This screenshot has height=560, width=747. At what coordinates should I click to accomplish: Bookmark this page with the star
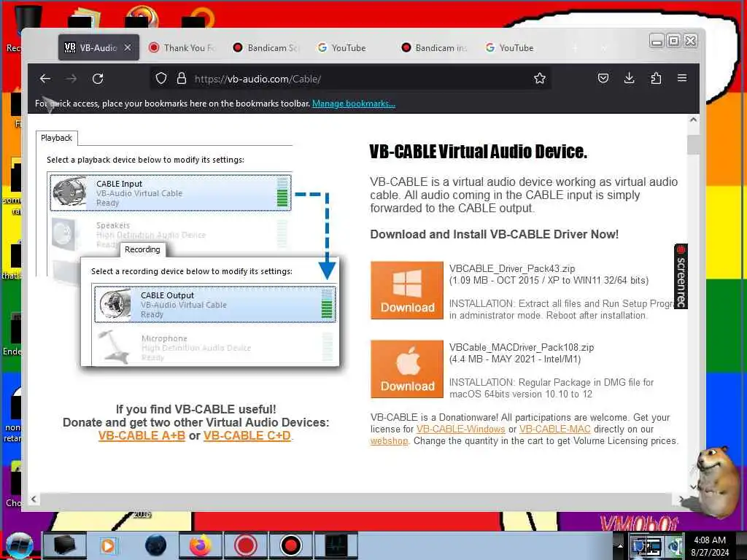pos(539,78)
